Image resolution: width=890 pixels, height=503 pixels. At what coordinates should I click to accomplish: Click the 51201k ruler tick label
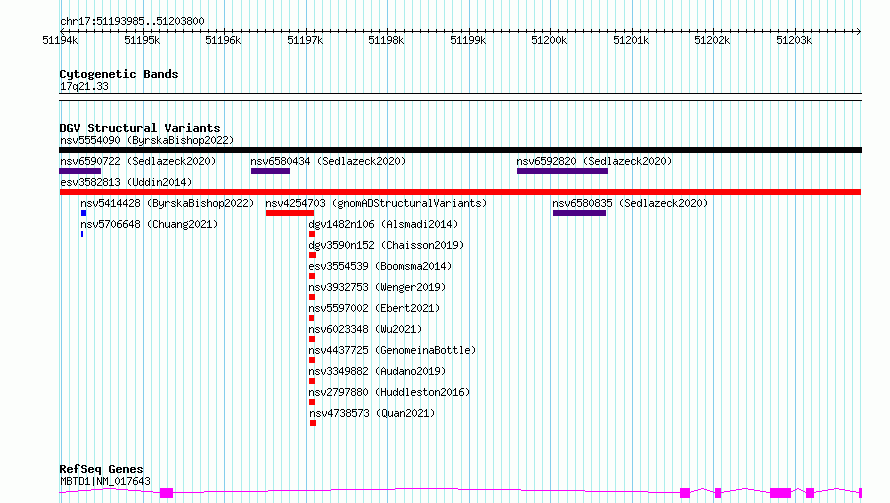pos(631,40)
